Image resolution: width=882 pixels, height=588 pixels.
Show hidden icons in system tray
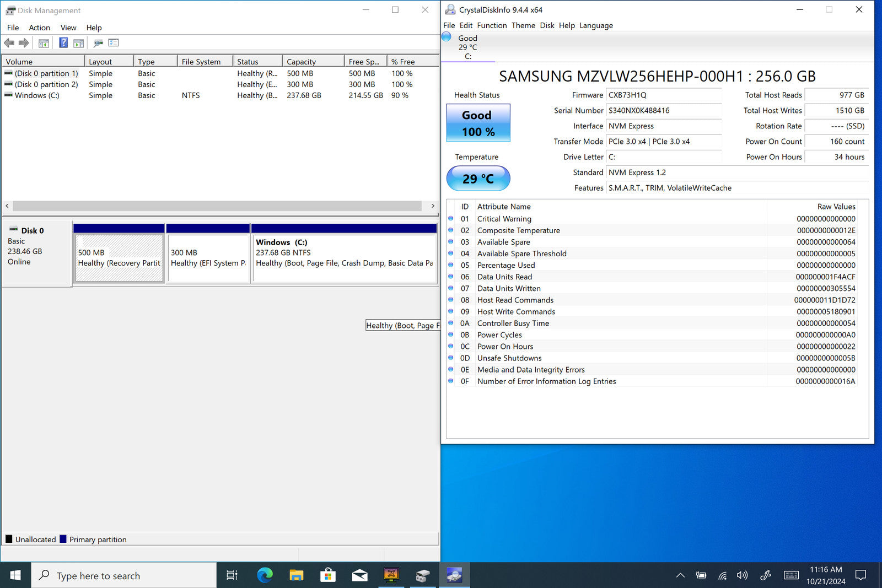[x=680, y=575]
